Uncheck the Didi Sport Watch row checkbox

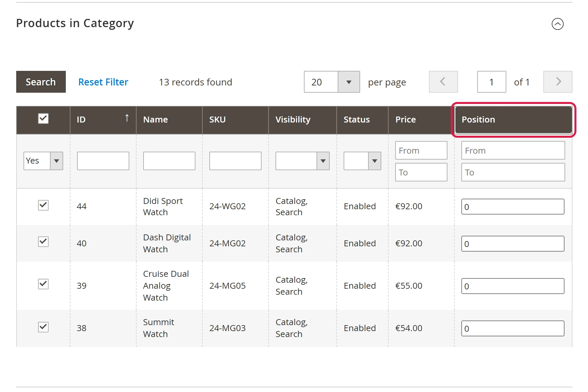click(x=43, y=205)
